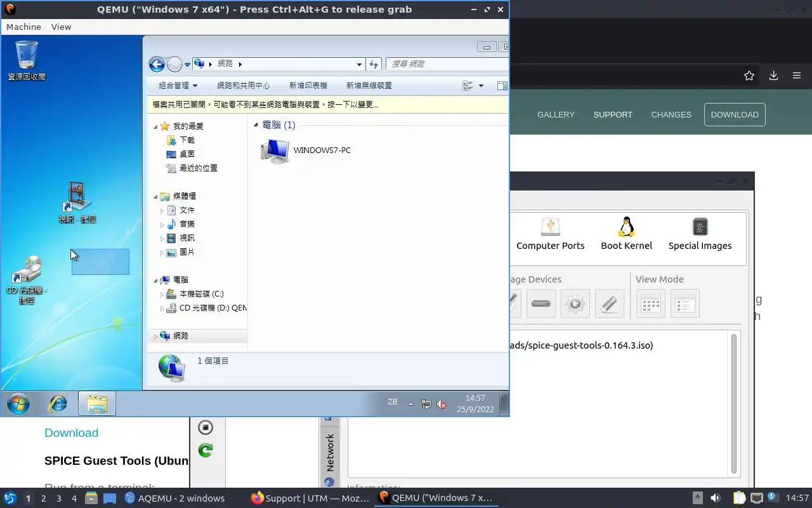Click 新增無線裝置 in toolbar
The width and height of the screenshot is (812, 508).
click(x=369, y=86)
